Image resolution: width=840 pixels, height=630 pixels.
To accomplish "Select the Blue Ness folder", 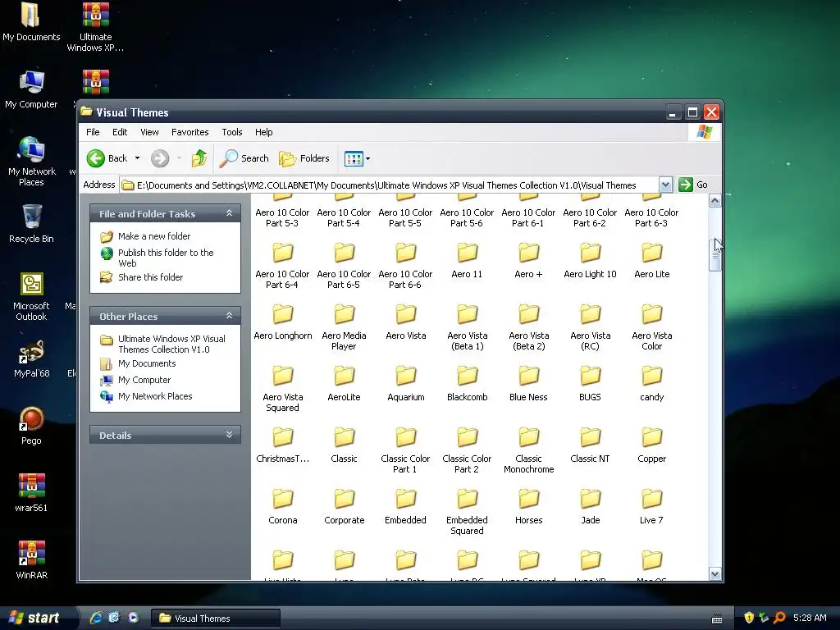I will [528, 385].
